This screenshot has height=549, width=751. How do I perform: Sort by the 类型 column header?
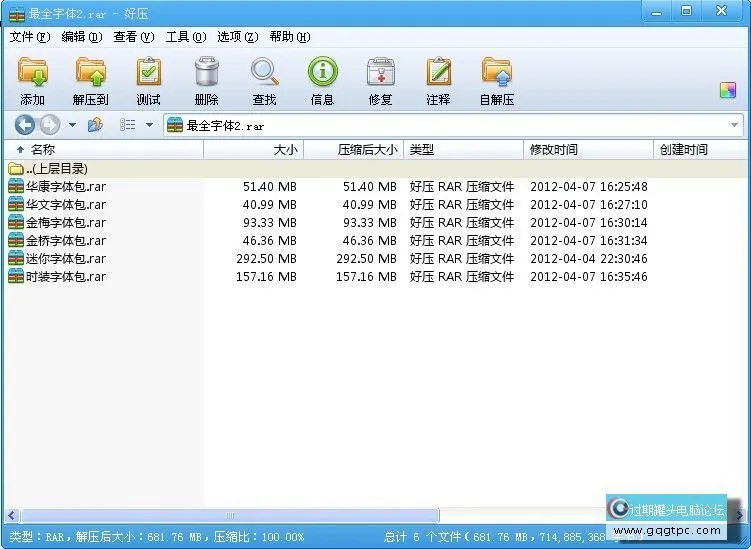click(x=464, y=150)
